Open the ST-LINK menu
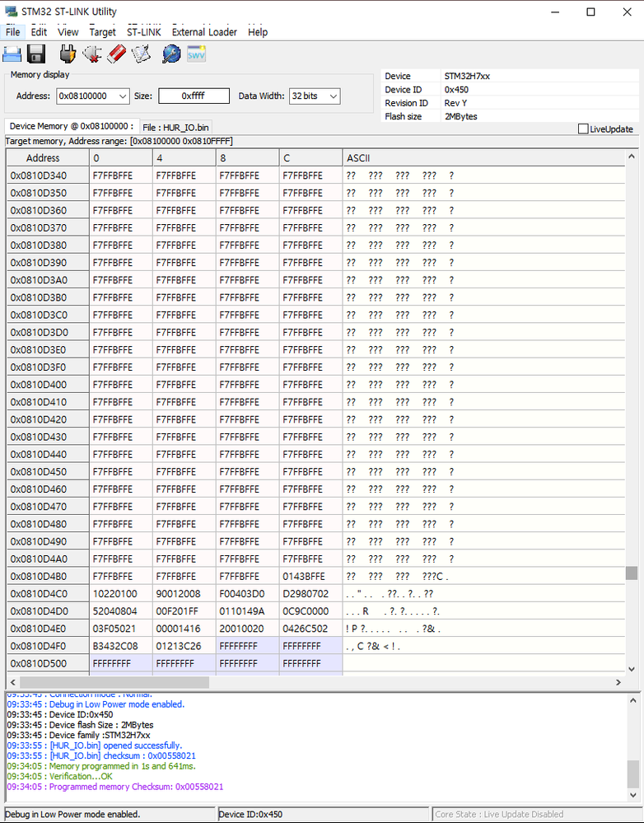 (x=144, y=32)
